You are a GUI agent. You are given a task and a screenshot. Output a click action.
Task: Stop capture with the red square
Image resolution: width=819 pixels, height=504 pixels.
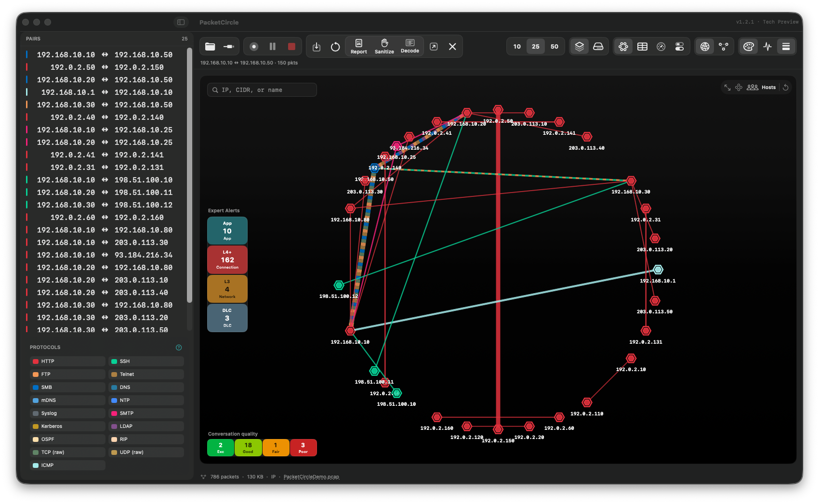point(291,47)
